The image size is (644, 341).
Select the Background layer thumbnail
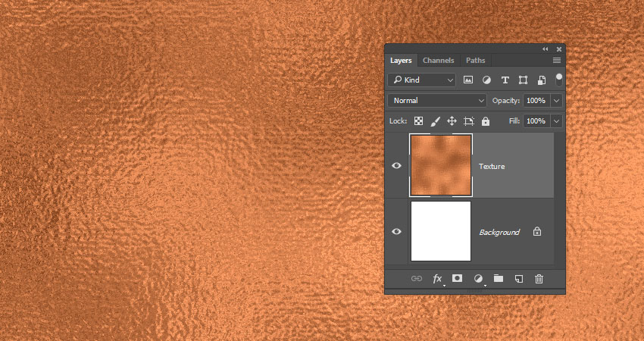pos(441,231)
